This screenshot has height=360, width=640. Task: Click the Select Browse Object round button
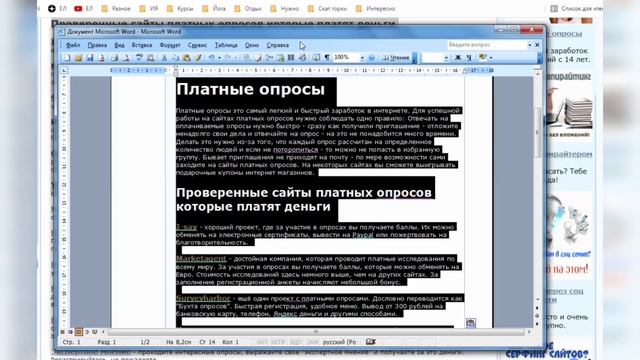tap(537, 316)
